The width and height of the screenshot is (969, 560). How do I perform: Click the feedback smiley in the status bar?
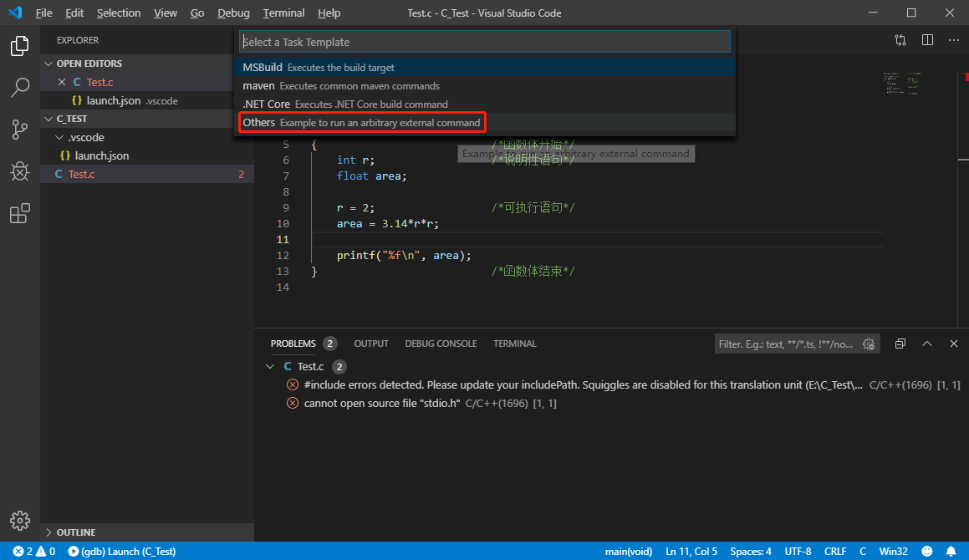coord(927,551)
